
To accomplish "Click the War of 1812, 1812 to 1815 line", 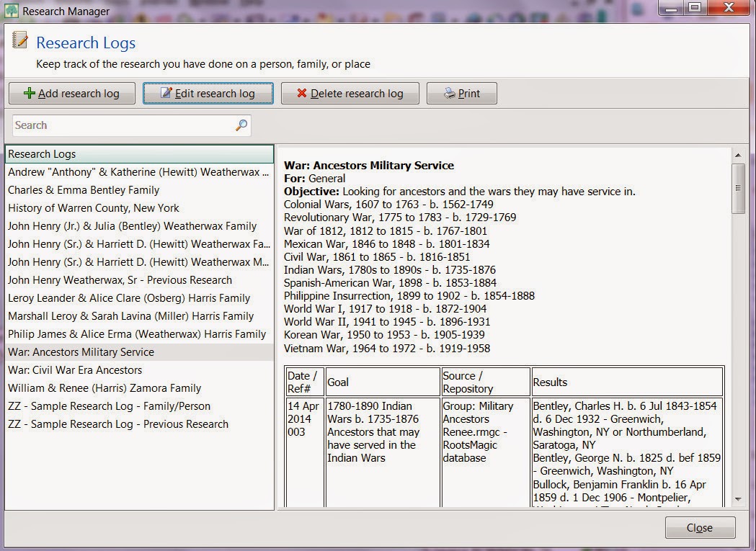I will pyautogui.click(x=386, y=231).
